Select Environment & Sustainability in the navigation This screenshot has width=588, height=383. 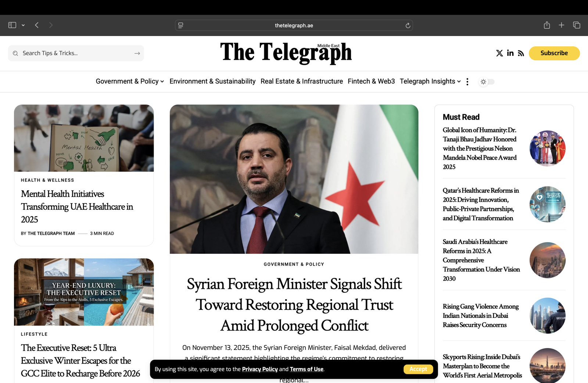[212, 81]
